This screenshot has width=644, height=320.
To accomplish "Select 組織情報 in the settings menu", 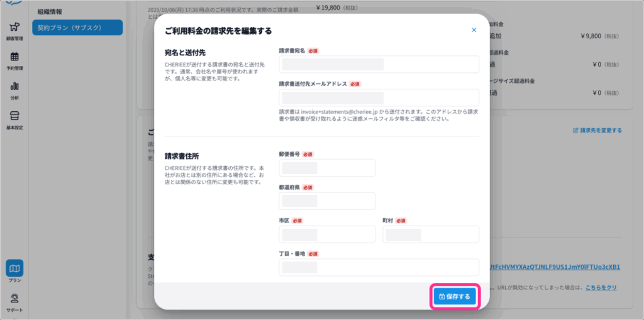I will [x=50, y=11].
